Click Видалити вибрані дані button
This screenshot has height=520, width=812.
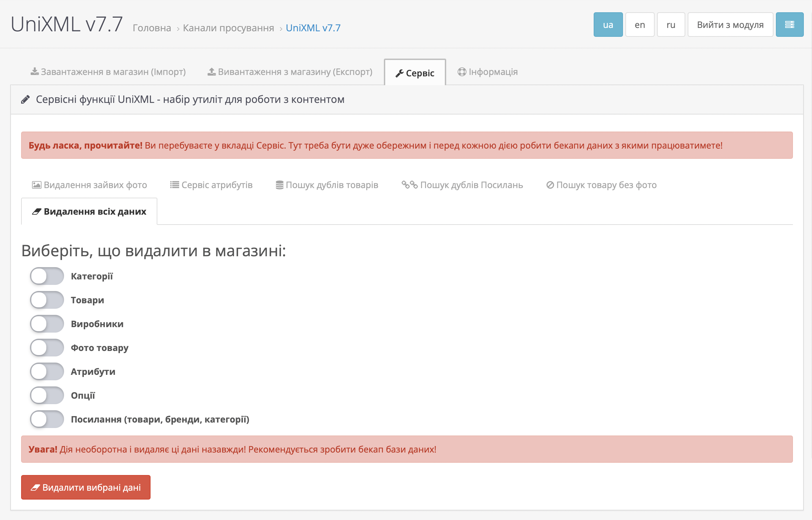[x=86, y=487]
